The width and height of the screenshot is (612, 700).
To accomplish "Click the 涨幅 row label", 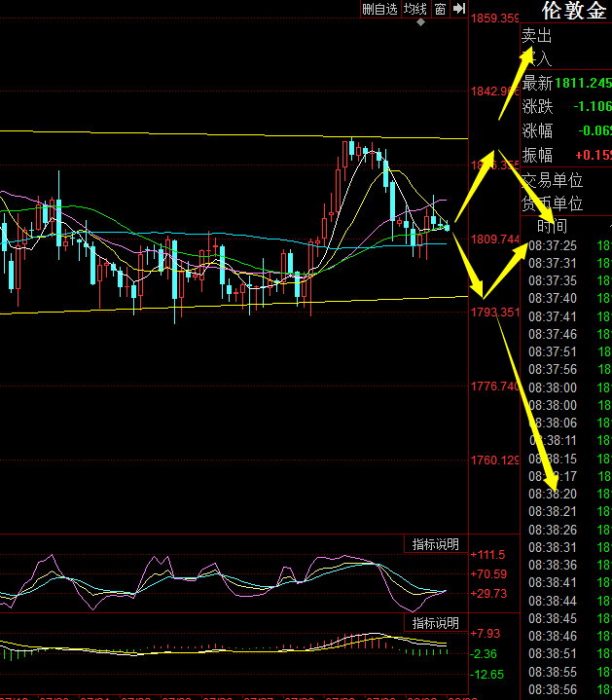I will click(x=537, y=130).
